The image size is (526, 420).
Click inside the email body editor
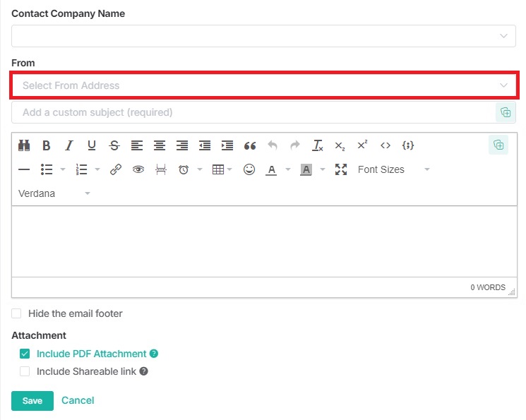coord(264,241)
